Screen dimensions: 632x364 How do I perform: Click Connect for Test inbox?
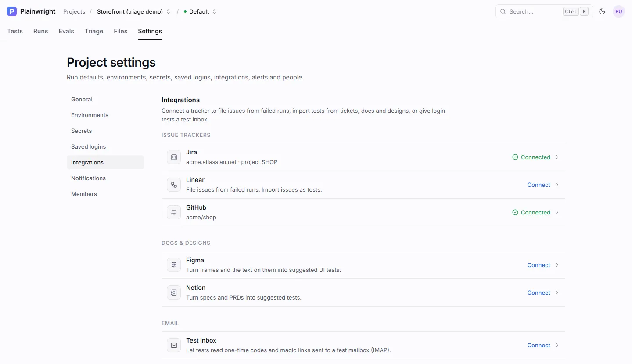point(539,345)
